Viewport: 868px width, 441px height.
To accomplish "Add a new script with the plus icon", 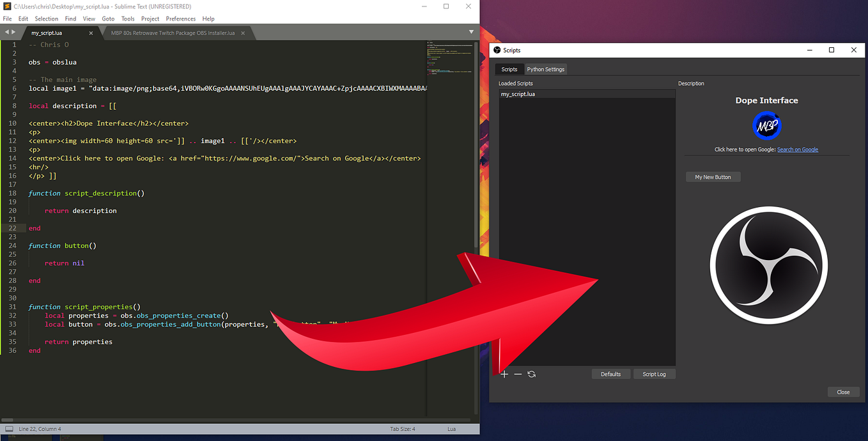I will [504, 374].
